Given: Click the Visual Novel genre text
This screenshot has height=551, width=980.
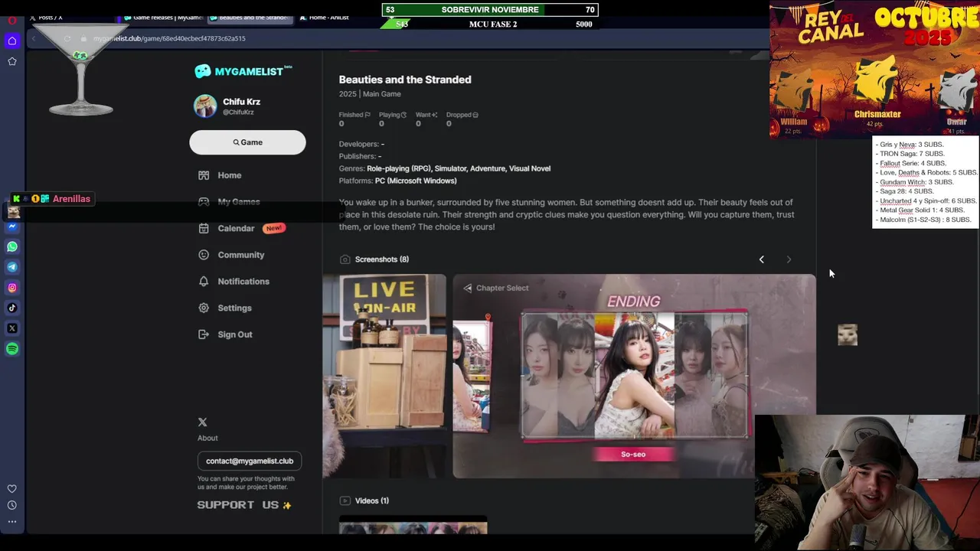Looking at the screenshot, I should tap(530, 168).
